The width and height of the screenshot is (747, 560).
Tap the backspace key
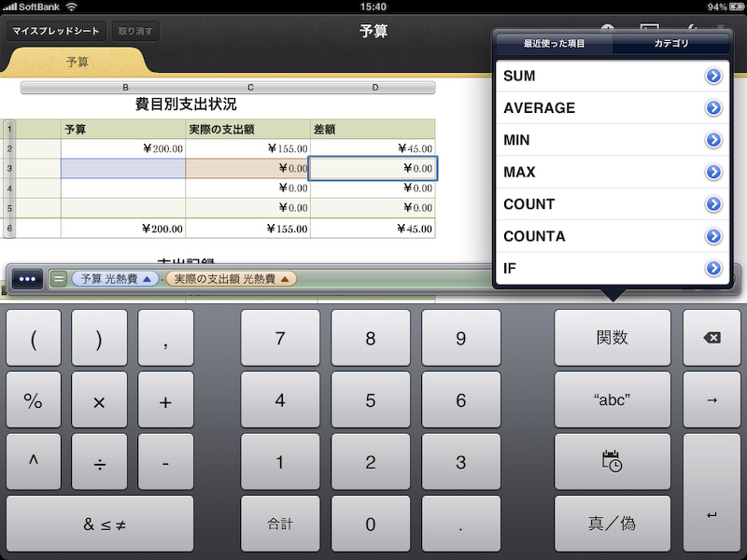[x=712, y=337]
